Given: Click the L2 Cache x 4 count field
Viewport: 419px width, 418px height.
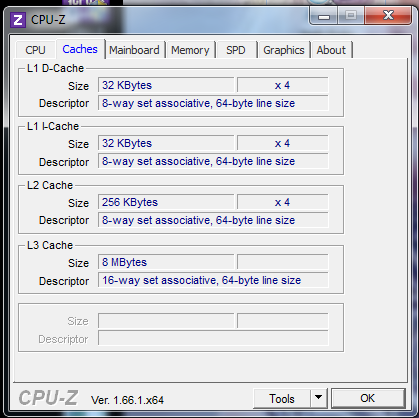Looking at the screenshot, I should [x=282, y=202].
